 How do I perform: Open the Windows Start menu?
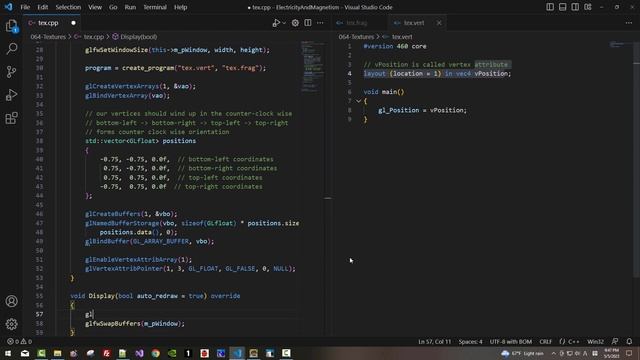8,353
